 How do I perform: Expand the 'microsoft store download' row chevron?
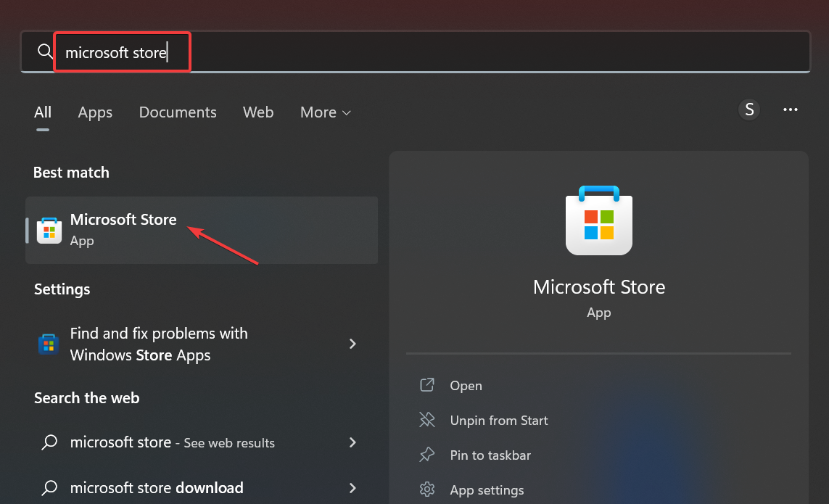352,487
